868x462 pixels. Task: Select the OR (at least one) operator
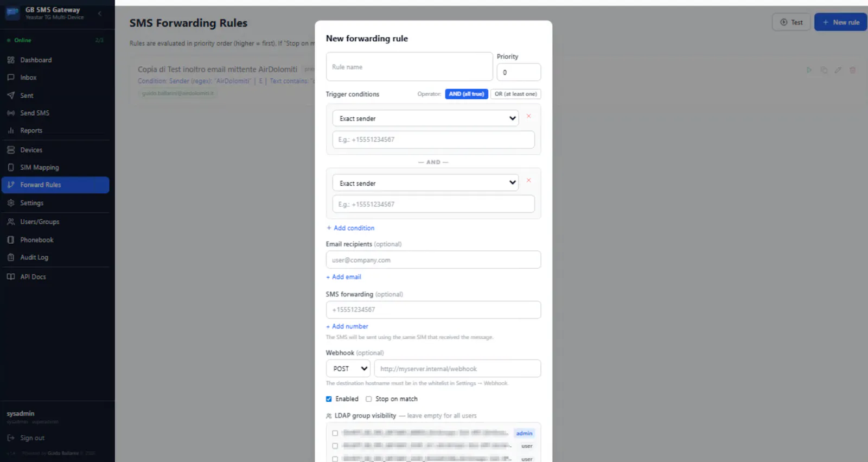click(x=515, y=94)
